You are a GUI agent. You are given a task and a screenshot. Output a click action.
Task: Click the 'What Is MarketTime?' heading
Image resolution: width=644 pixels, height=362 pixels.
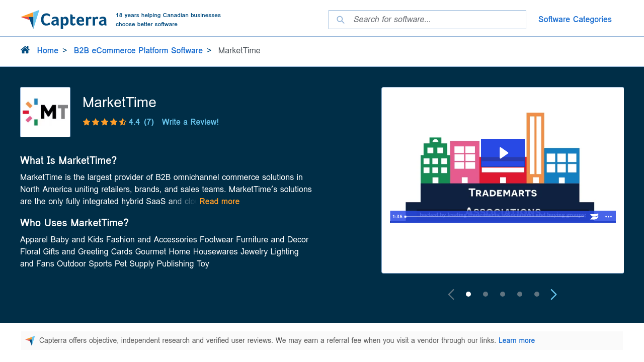click(x=68, y=160)
